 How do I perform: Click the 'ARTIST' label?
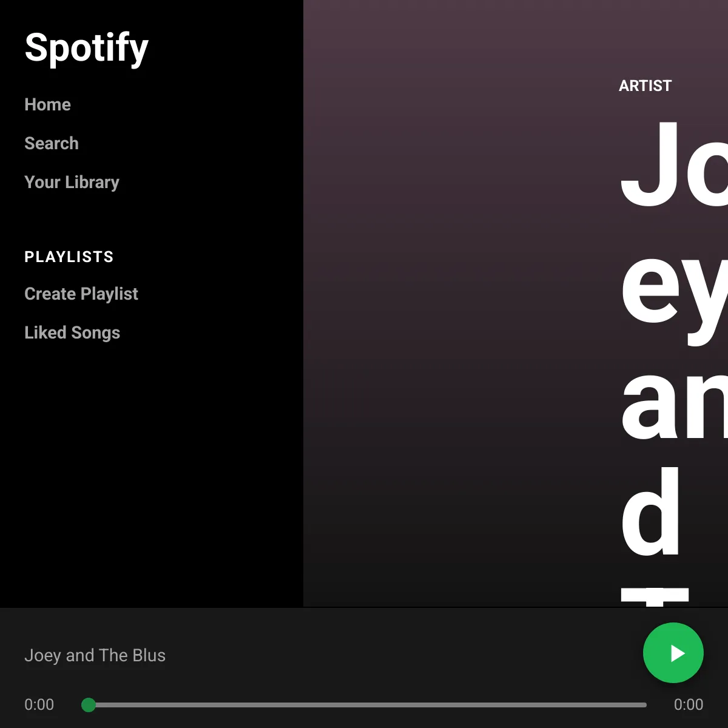[645, 86]
